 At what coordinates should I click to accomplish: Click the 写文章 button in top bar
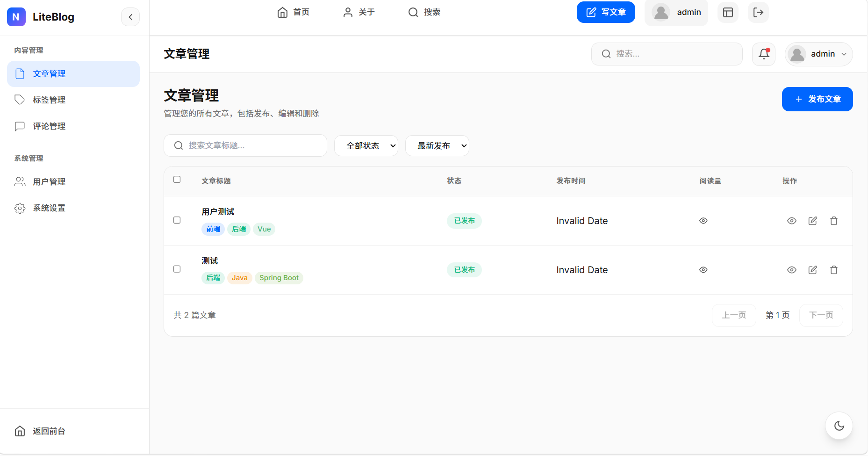point(605,12)
